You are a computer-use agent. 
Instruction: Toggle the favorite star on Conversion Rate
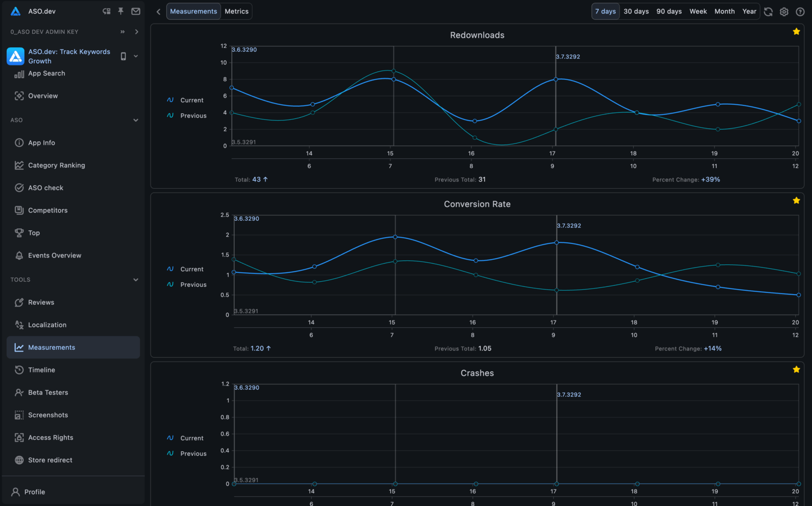[x=796, y=200]
